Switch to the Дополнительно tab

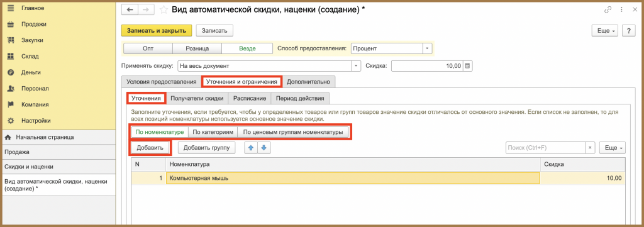[308, 82]
